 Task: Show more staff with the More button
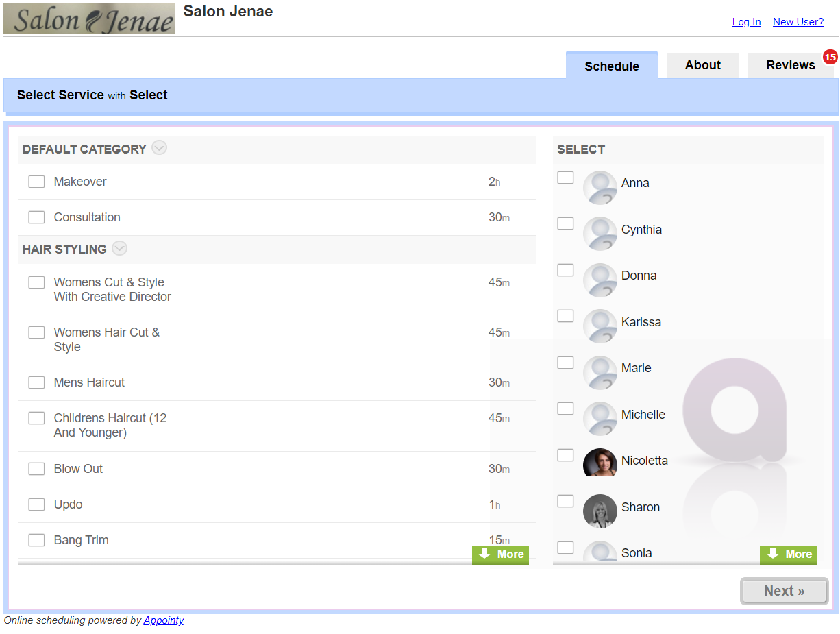point(788,554)
